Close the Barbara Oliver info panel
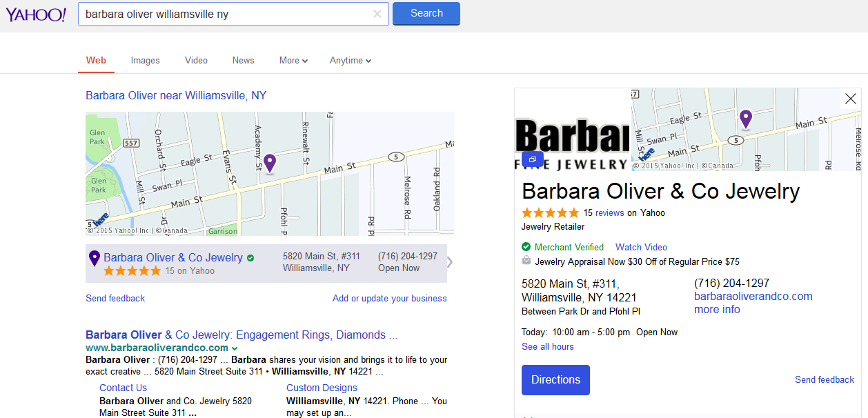Image resolution: width=868 pixels, height=418 pixels. tap(850, 99)
